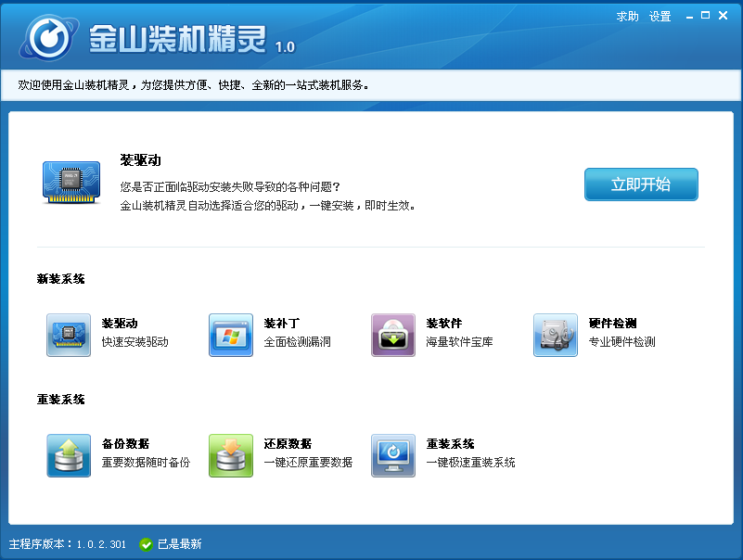This screenshot has height=560, width=743.
Task: Open the 设置 settings menu
Action: pyautogui.click(x=660, y=17)
